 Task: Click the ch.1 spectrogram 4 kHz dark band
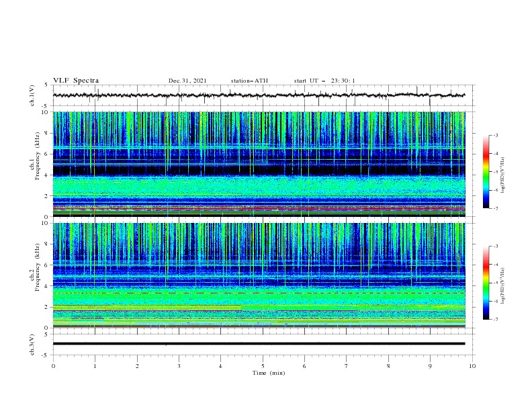(259, 170)
